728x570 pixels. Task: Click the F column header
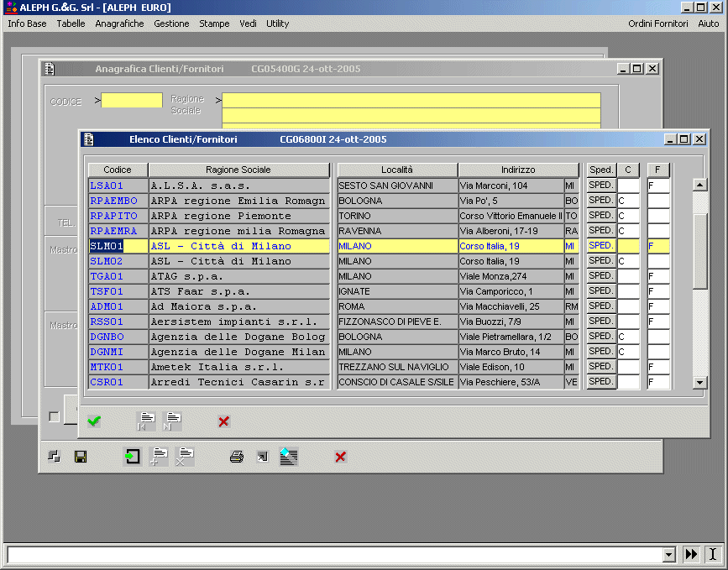point(658,170)
